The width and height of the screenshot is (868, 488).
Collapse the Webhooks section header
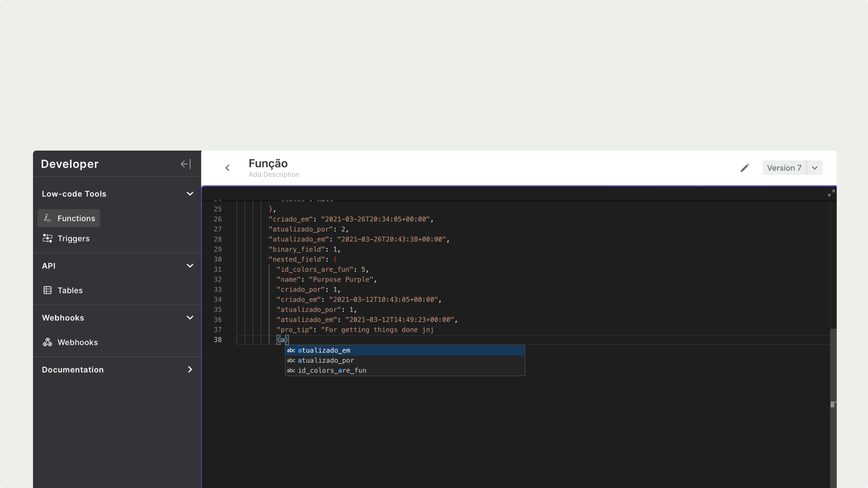pos(190,318)
